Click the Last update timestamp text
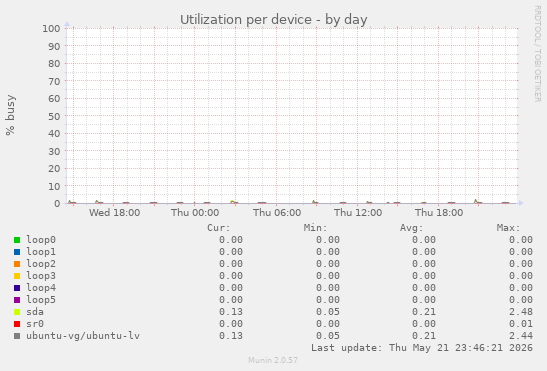The width and height of the screenshot is (547, 371). tap(422, 348)
